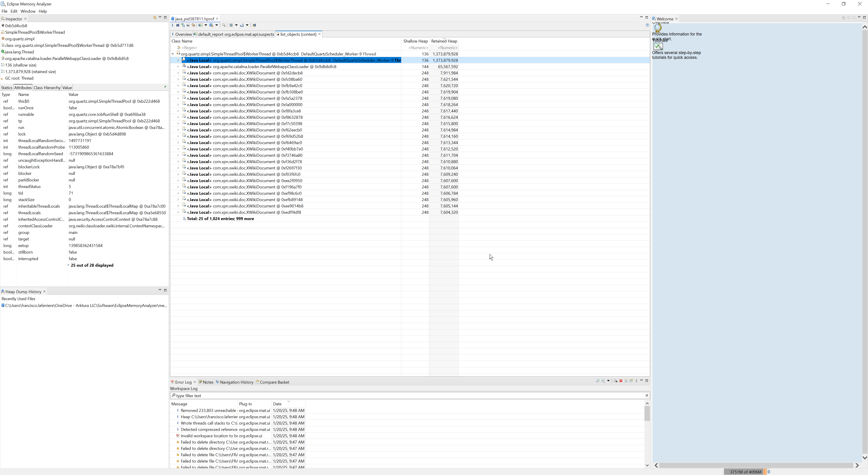The width and height of the screenshot is (868, 475).
Task: Click the thread overview gears icon
Action: [193, 25]
